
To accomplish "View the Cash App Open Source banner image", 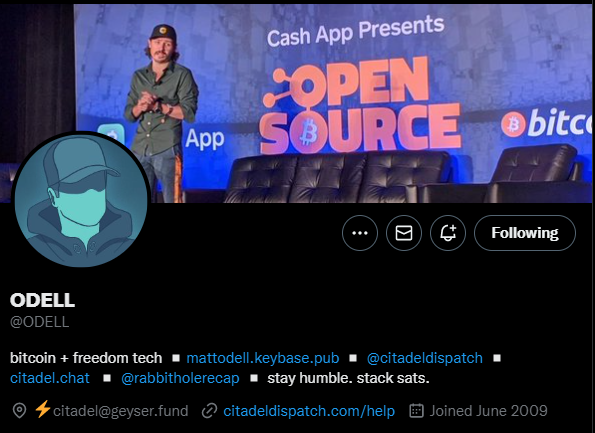I will 334,103.
